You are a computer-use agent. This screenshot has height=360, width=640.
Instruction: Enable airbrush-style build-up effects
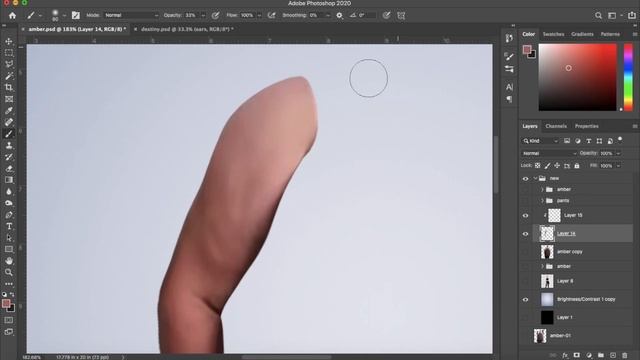[271, 16]
